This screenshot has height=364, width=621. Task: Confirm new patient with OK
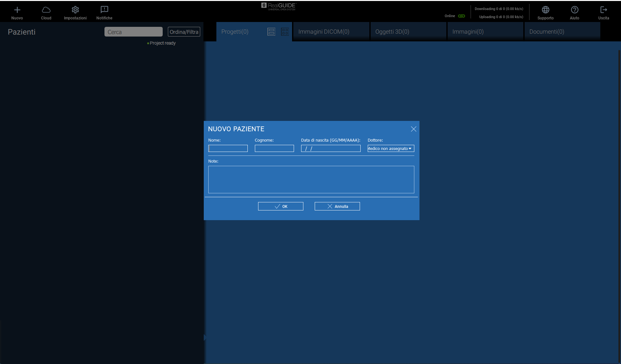tap(280, 206)
